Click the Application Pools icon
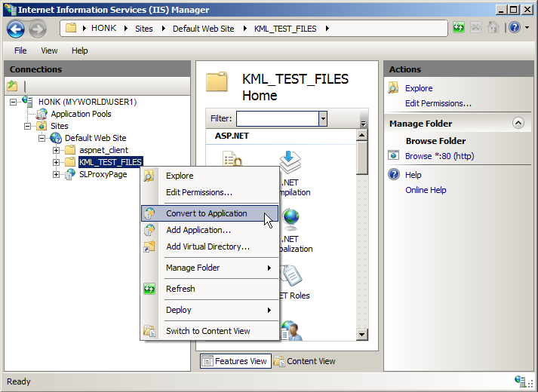 [x=42, y=114]
